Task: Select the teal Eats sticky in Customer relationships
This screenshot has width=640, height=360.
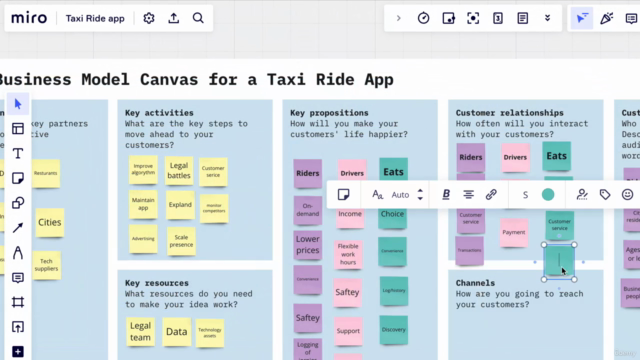Action: pos(557,156)
